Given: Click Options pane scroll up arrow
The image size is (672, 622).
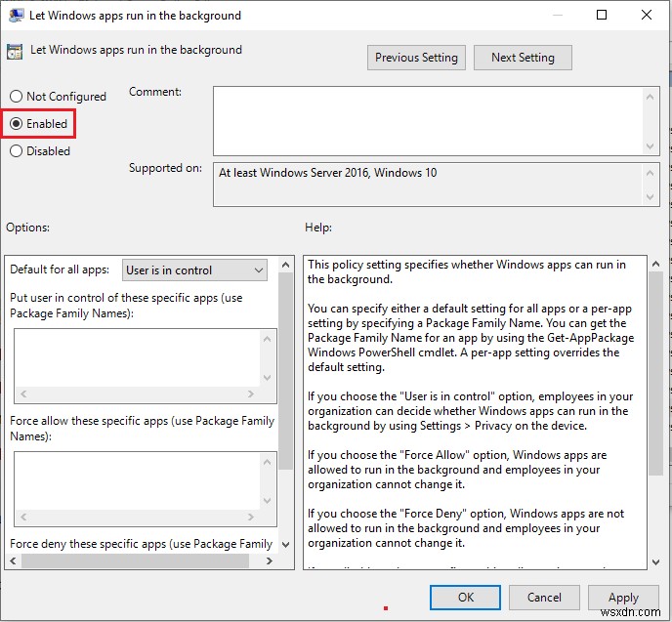Looking at the screenshot, I should pos(286,265).
